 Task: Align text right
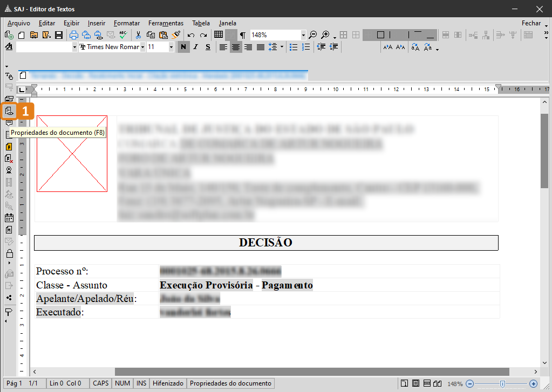point(248,47)
